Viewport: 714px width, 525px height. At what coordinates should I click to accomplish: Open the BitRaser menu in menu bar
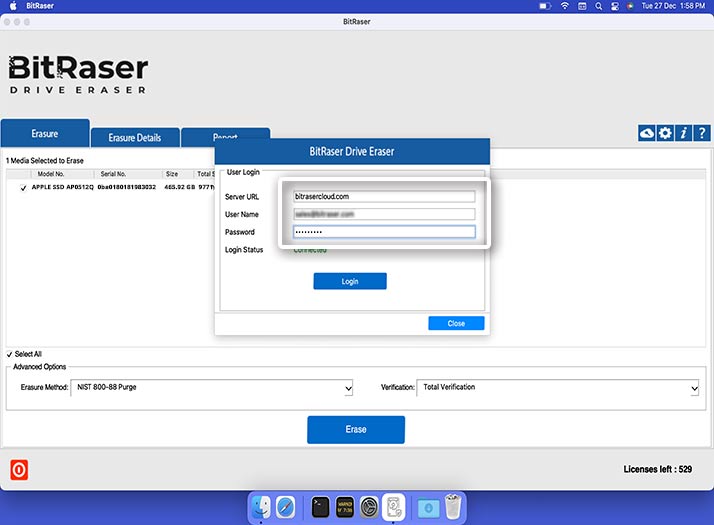pos(40,6)
